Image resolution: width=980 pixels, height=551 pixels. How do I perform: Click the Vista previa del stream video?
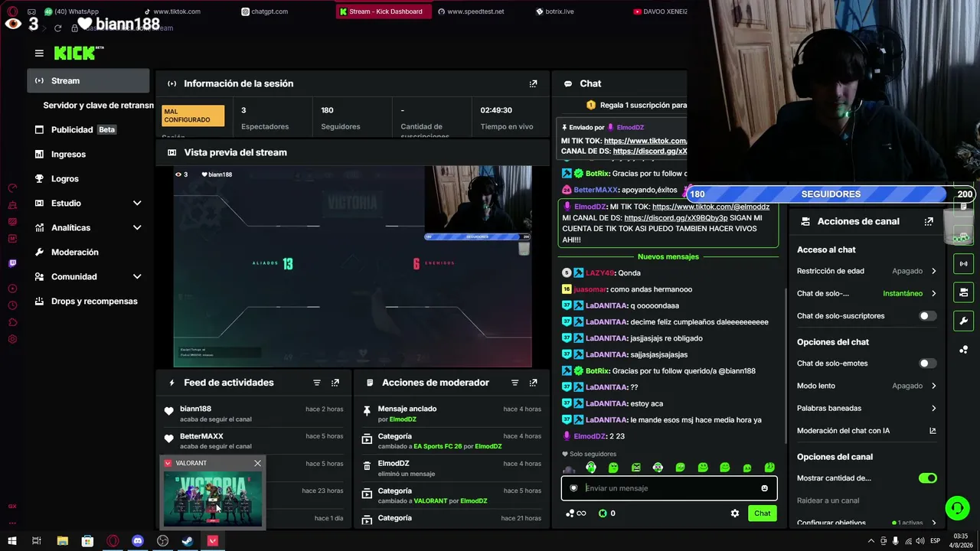point(352,266)
